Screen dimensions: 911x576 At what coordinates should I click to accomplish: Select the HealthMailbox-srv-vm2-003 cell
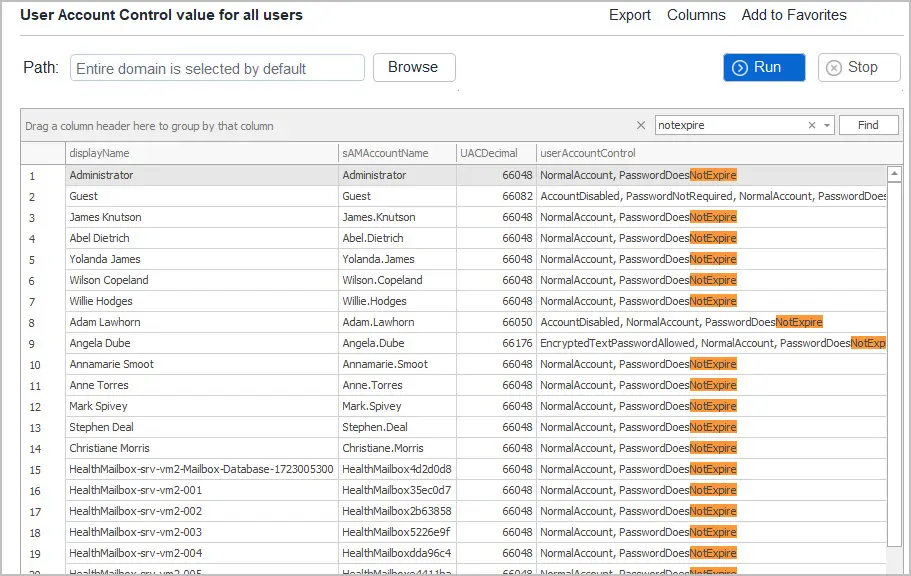pyautogui.click(x=202, y=532)
